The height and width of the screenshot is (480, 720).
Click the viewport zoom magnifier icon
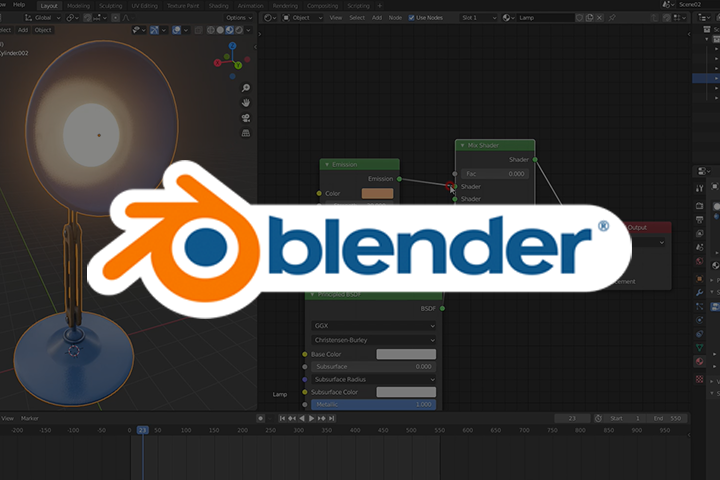point(246,88)
